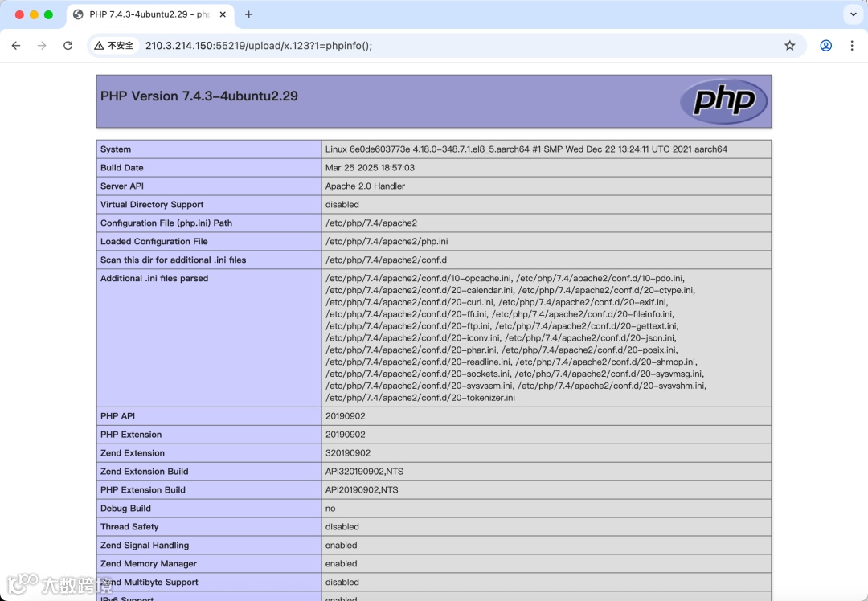Click the Apache 2.0 Handler value

(x=365, y=186)
